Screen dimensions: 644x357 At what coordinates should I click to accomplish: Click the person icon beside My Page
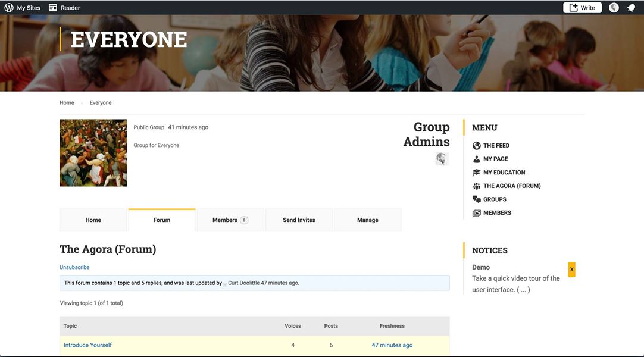pyautogui.click(x=476, y=159)
